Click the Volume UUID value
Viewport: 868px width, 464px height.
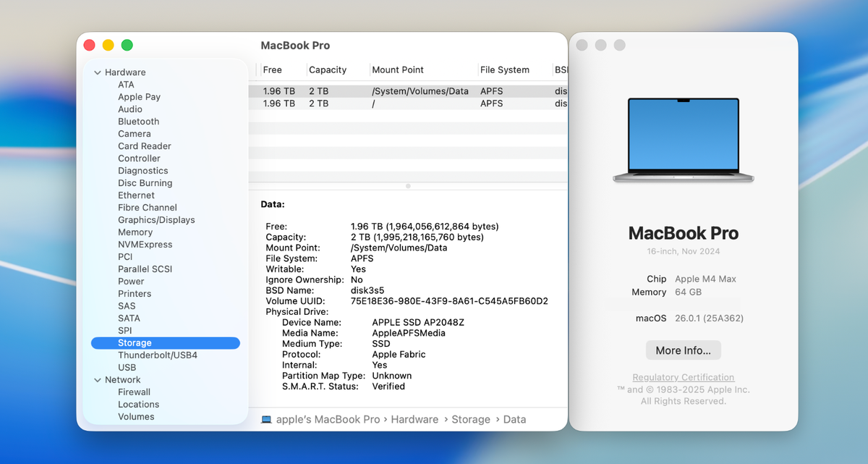click(x=449, y=301)
